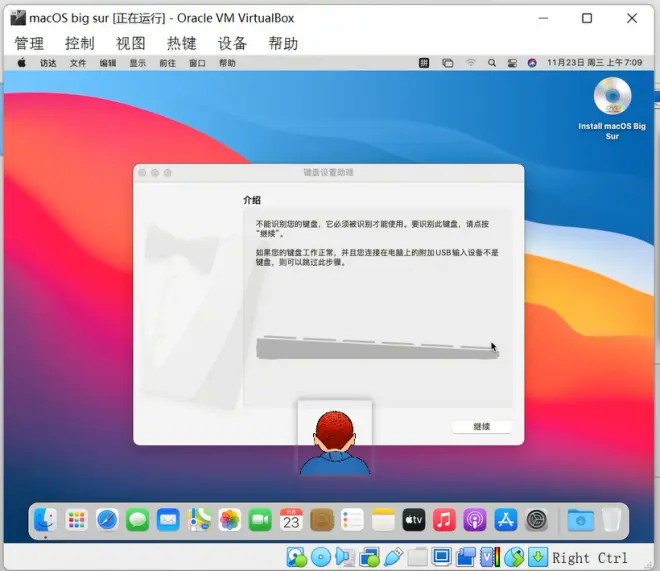Click VirtualBox mouse integration status icon
This screenshot has height=571, width=660.
tap(514, 557)
